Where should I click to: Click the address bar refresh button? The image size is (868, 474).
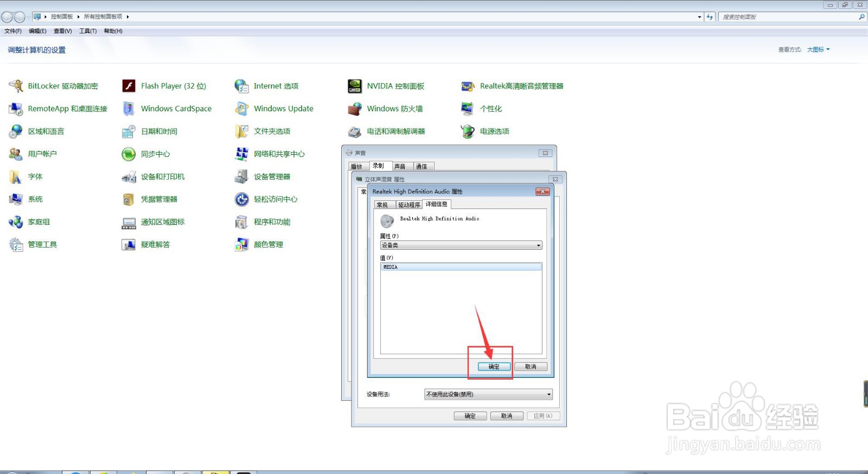pos(710,17)
